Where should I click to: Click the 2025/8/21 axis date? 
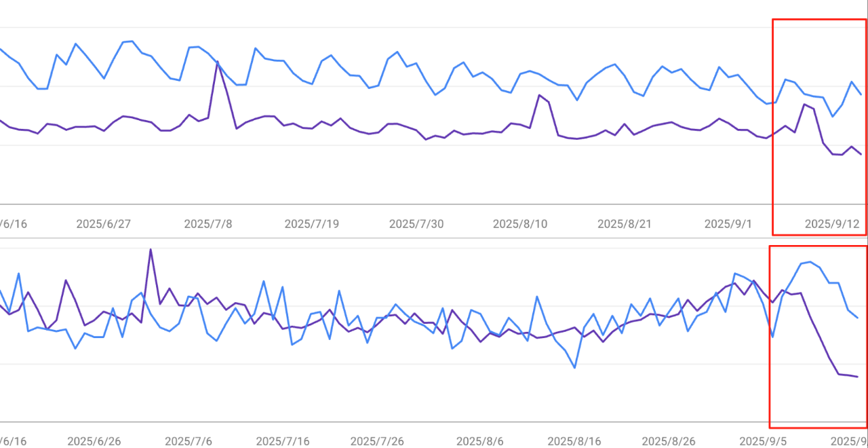coord(624,224)
